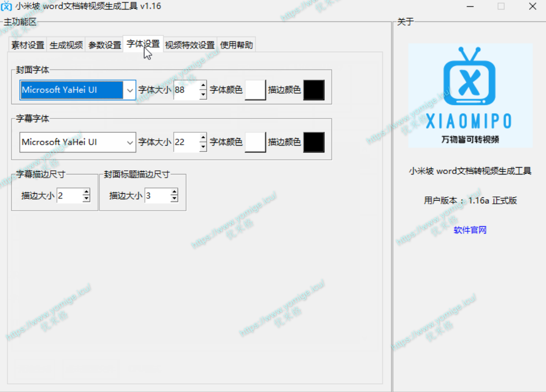The height and width of the screenshot is (392, 546).
Task: Increase the 封面标题描边尺寸 stroke size with up arrow
Action: 174,192
